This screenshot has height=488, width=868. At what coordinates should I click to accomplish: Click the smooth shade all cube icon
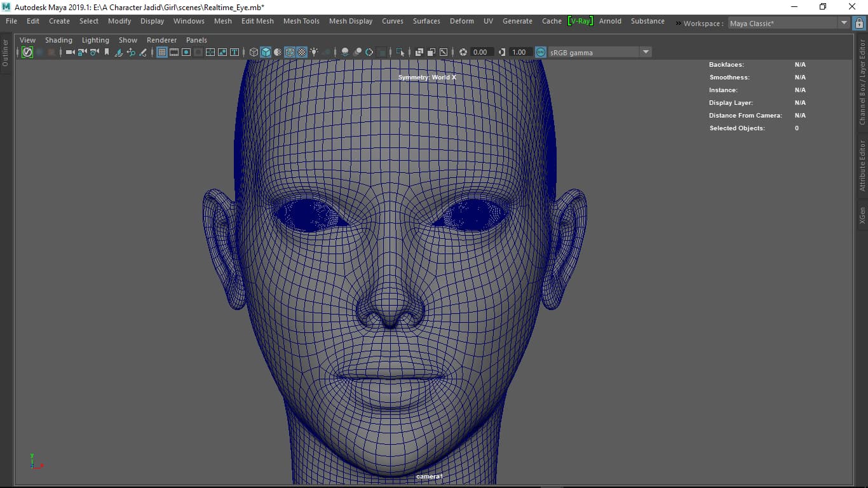266,52
